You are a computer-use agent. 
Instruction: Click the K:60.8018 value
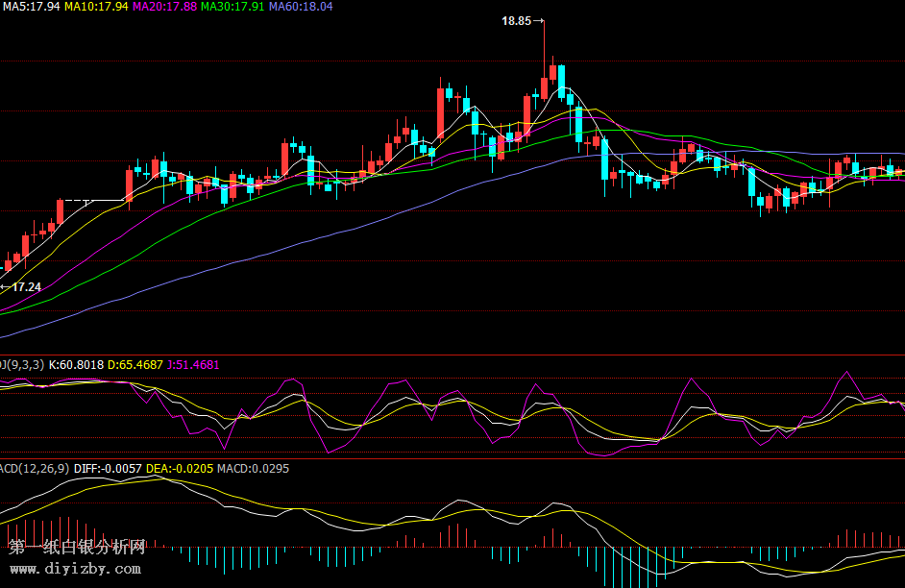[x=76, y=365]
